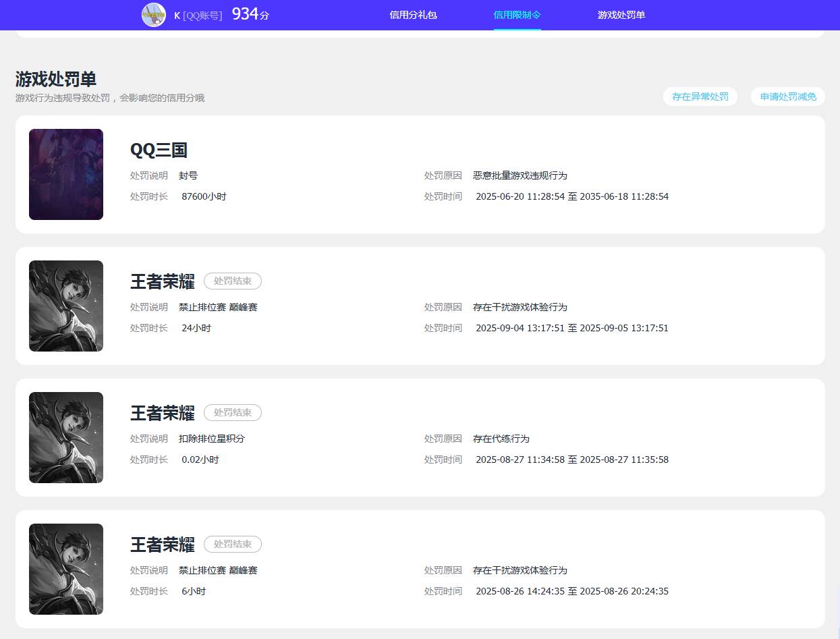Click the game thumbnail on the 24小时 penalty card
This screenshot has height=639, width=840.
(x=66, y=306)
